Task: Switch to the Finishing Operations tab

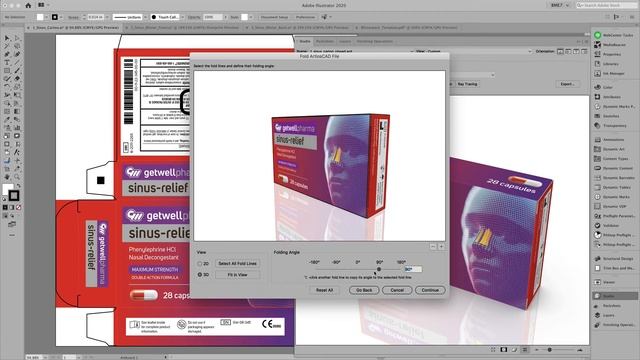Action: coord(374,41)
